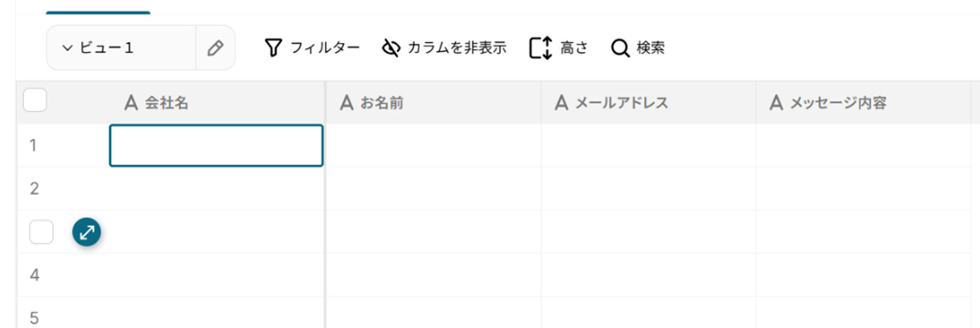This screenshot has width=980, height=328.
Task: Select the active tab with teal underline
Action: point(98,7)
